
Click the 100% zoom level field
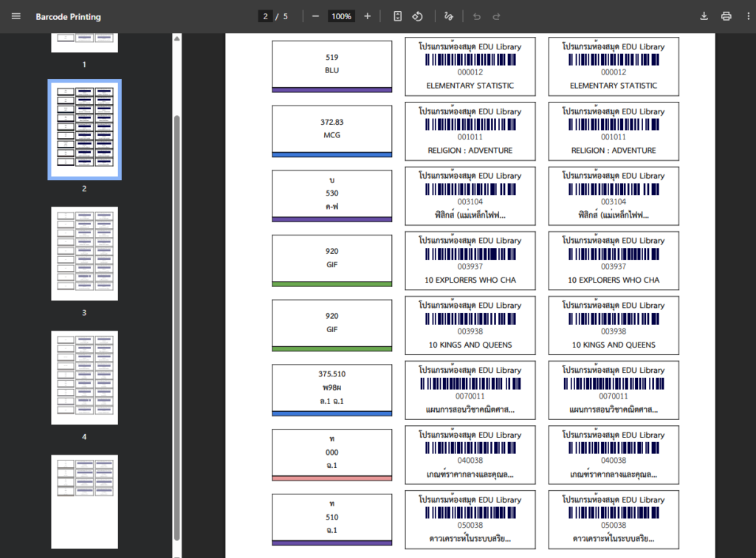point(341,16)
